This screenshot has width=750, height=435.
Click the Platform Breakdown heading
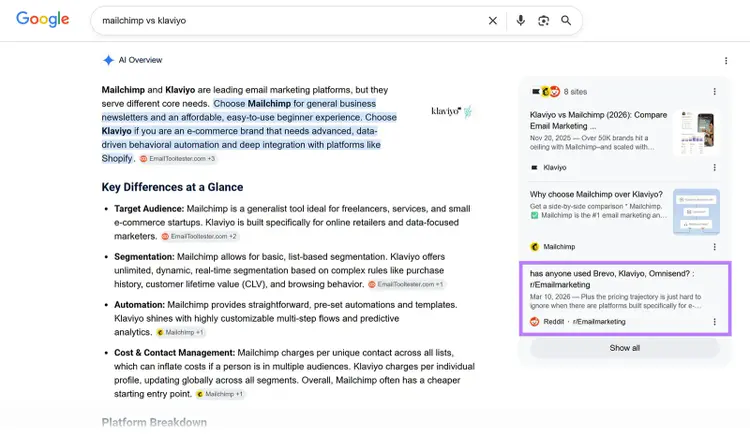[x=154, y=423]
